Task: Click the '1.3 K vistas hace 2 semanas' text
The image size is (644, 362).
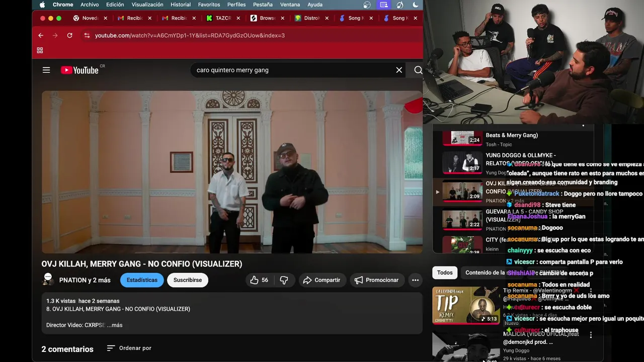Action: [83, 301]
